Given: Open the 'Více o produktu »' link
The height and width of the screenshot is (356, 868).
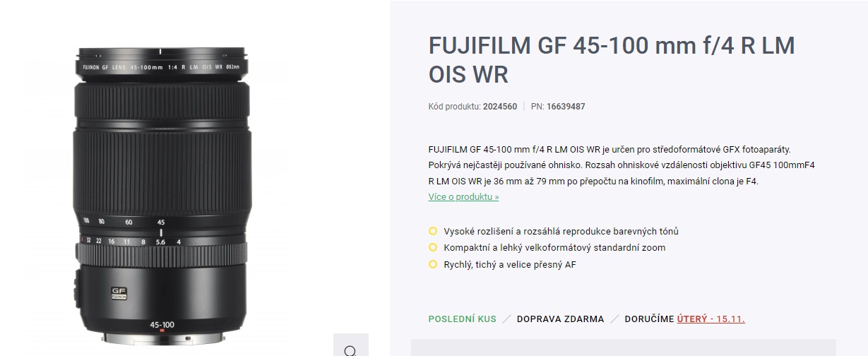Looking at the screenshot, I should pos(463,197).
